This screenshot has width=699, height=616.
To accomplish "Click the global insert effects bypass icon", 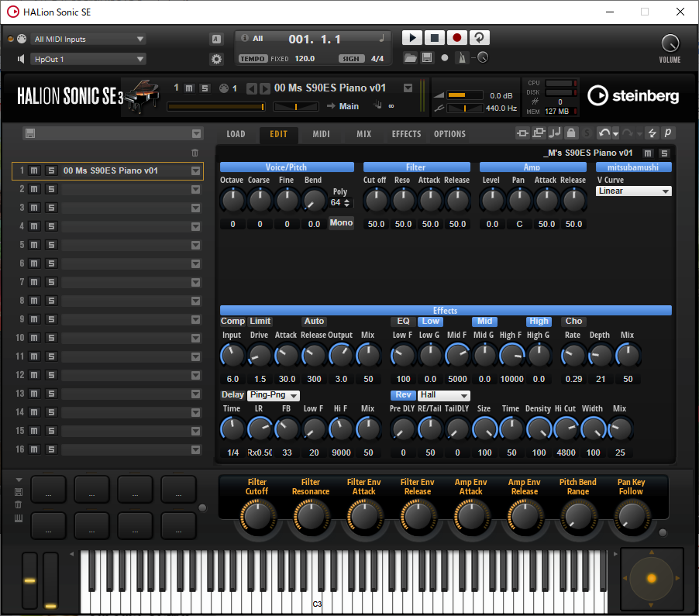I will pos(522,132).
